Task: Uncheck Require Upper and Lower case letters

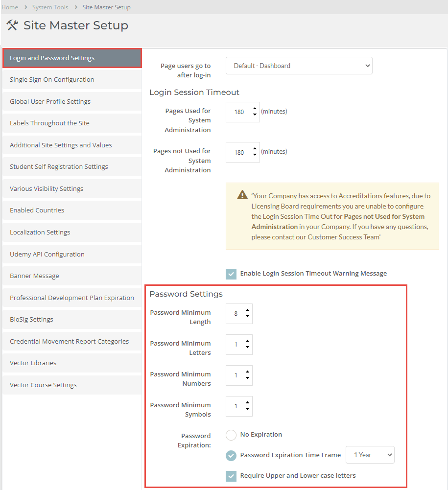Action: click(231, 476)
